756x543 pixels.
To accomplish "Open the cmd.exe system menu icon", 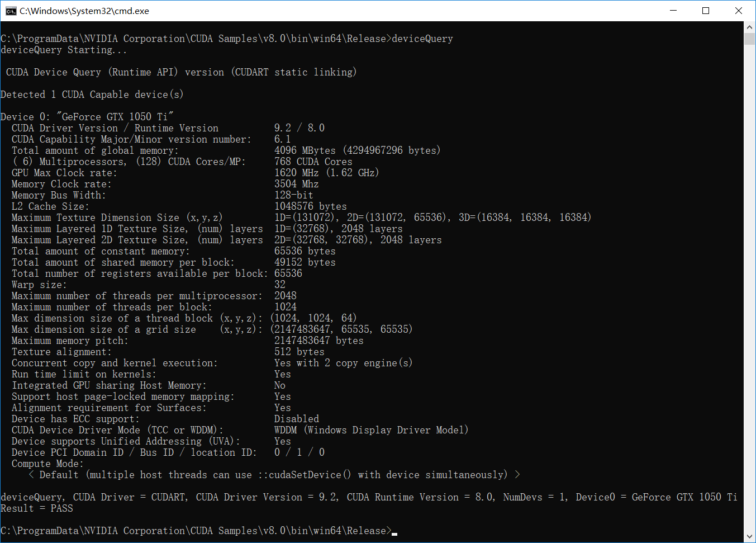I will [x=11, y=11].
